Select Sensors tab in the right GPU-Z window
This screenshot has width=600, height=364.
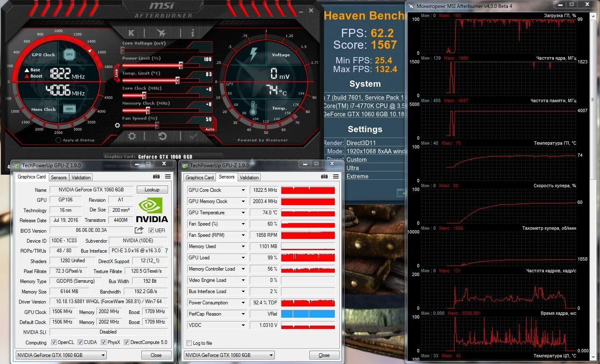coord(227,177)
